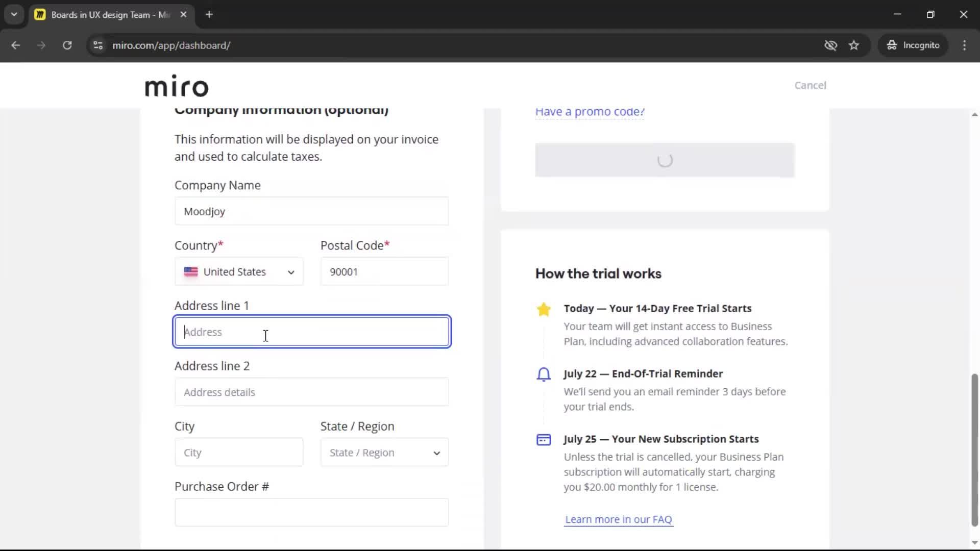Open Have a promo code link
Viewport: 980px width, 551px height.
(x=590, y=112)
